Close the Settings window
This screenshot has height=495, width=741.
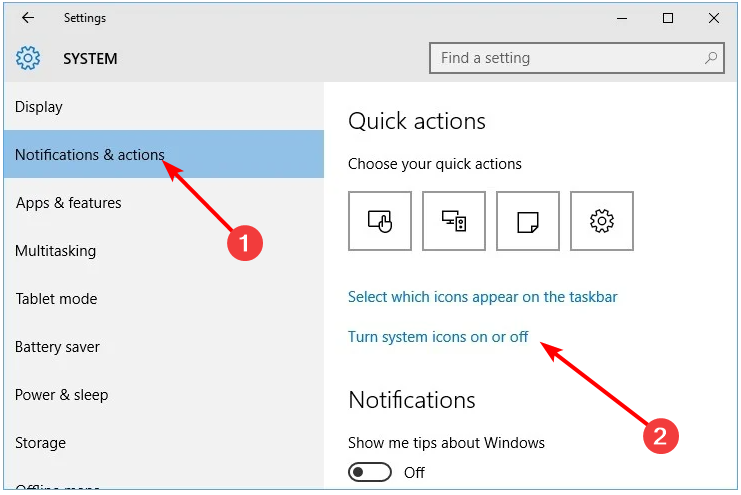click(x=714, y=18)
